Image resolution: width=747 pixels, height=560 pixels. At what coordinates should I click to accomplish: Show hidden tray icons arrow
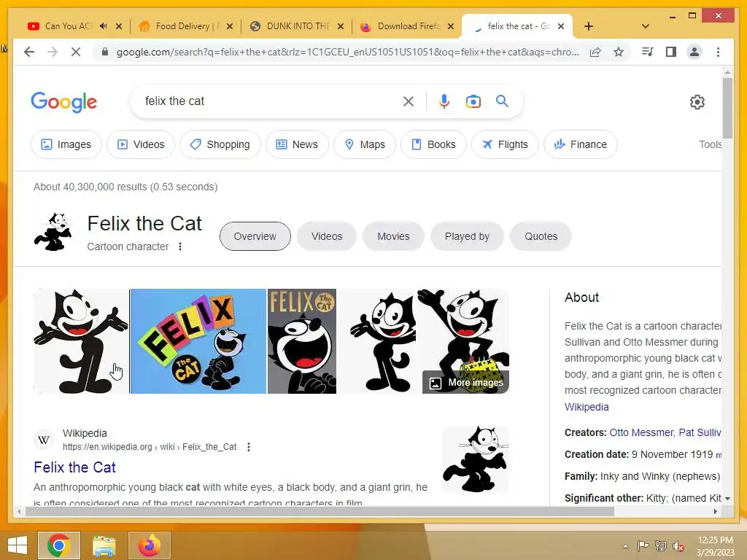(625, 546)
